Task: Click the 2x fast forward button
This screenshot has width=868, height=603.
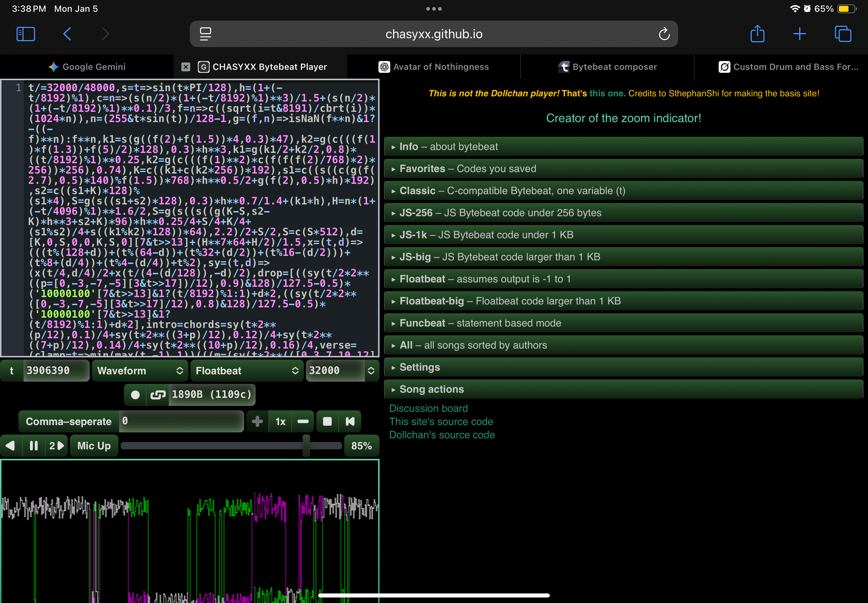Action: pos(56,446)
